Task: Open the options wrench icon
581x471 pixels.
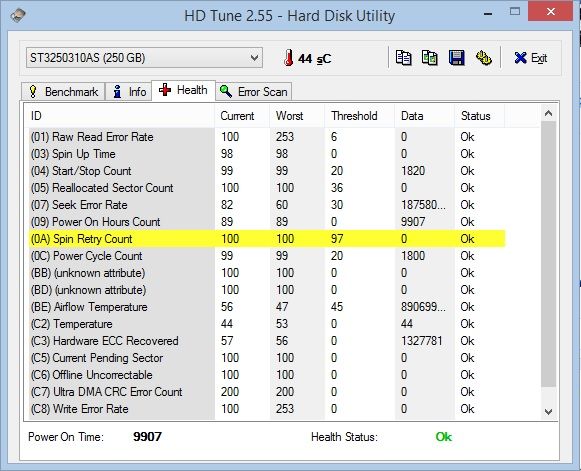Action: 484,58
